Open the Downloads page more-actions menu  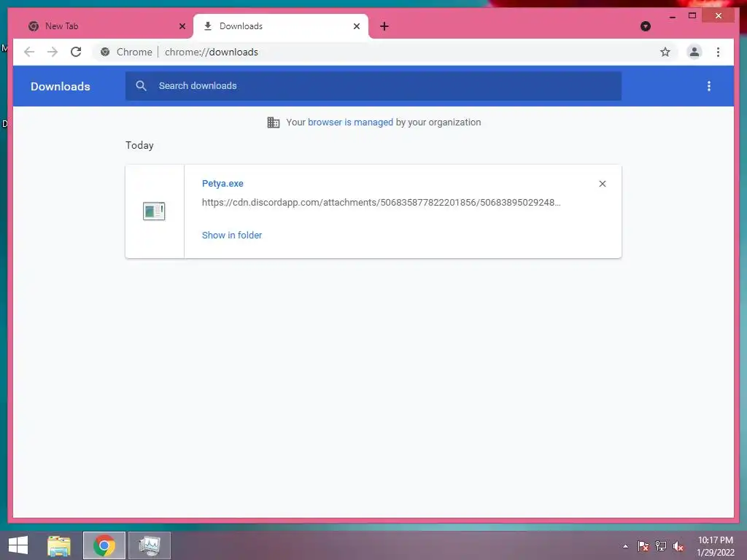click(709, 86)
